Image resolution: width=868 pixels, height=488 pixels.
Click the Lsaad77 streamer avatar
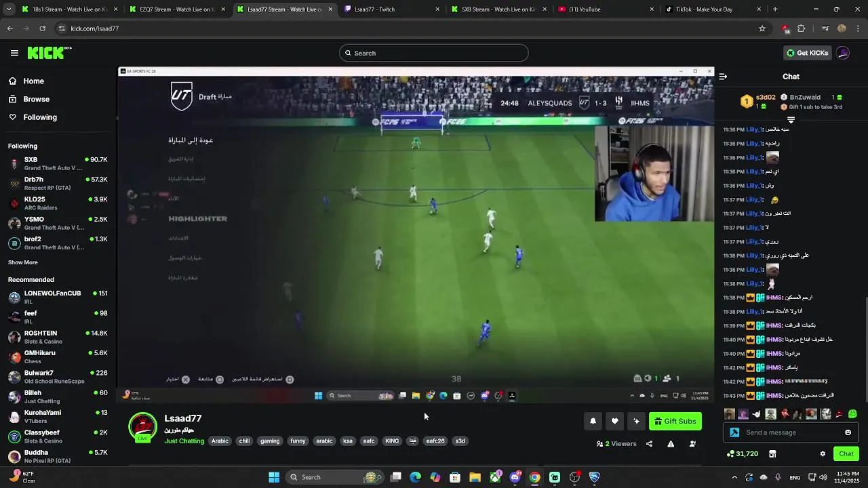[142, 428]
